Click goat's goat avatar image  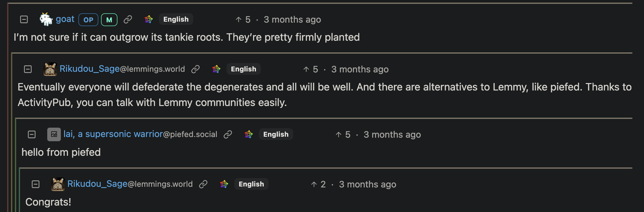46,19
